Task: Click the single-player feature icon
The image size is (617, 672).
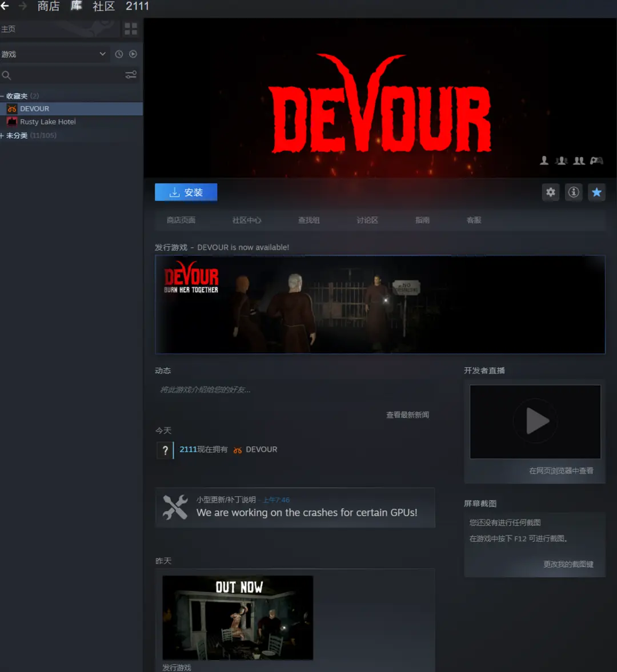Action: [x=544, y=160]
